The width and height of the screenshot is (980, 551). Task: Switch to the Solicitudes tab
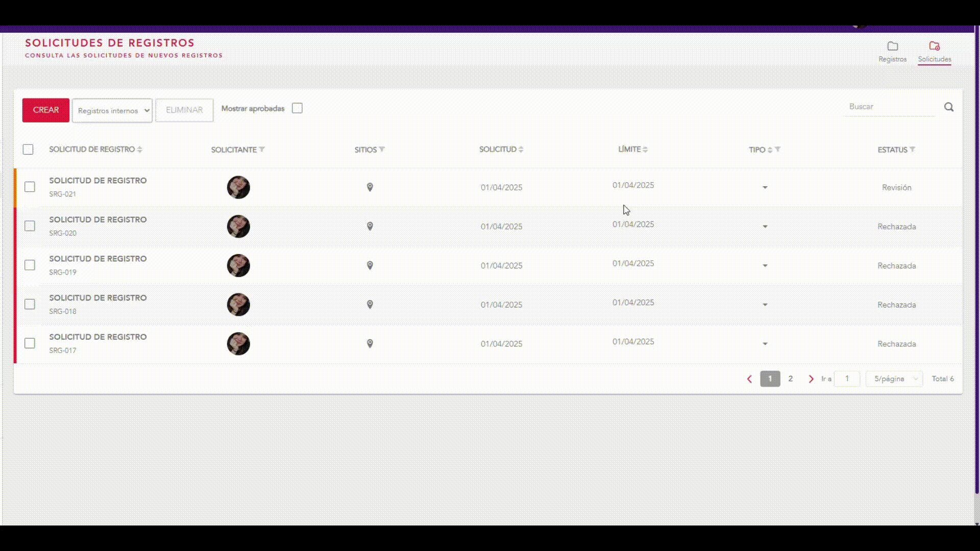934,51
